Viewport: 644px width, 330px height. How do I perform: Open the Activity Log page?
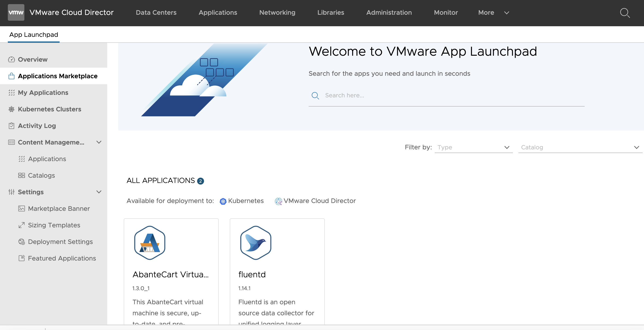click(37, 126)
